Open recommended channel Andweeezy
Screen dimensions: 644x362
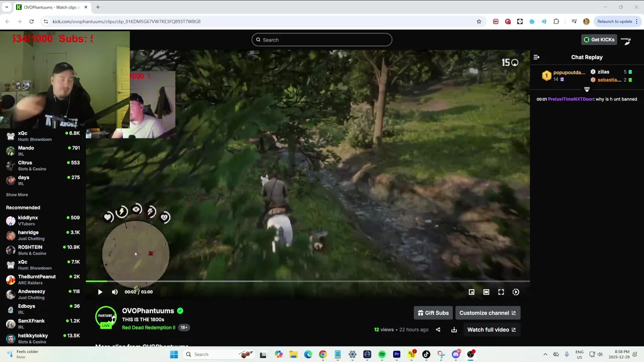(43, 294)
